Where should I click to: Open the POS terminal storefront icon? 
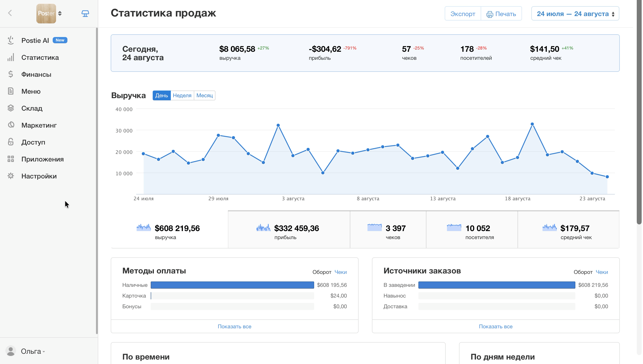[x=85, y=14]
